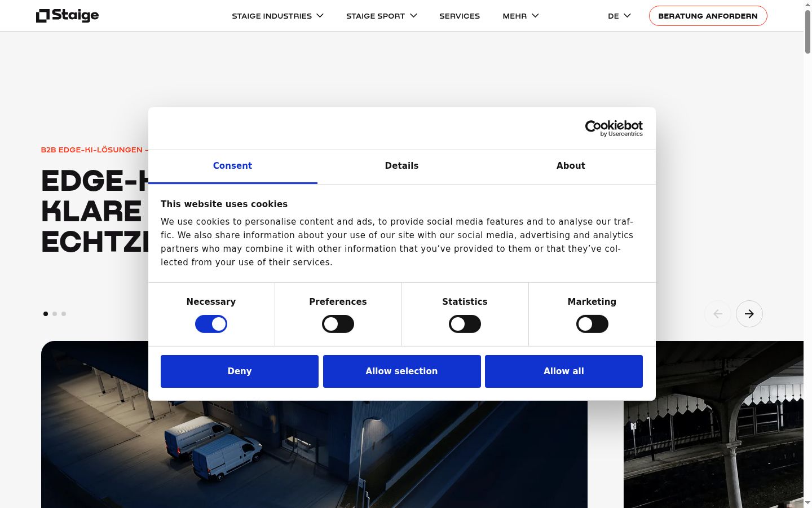Viewport: 812px width, 508px height.
Task: Switch to the Consent tab
Action: coord(232,166)
